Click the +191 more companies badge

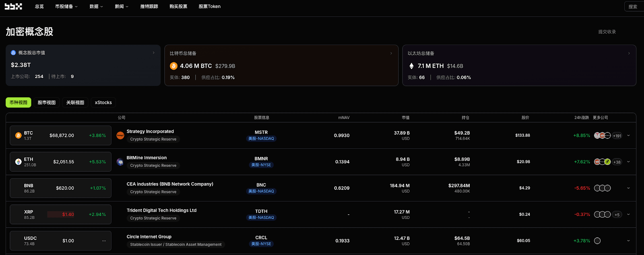(x=617, y=136)
